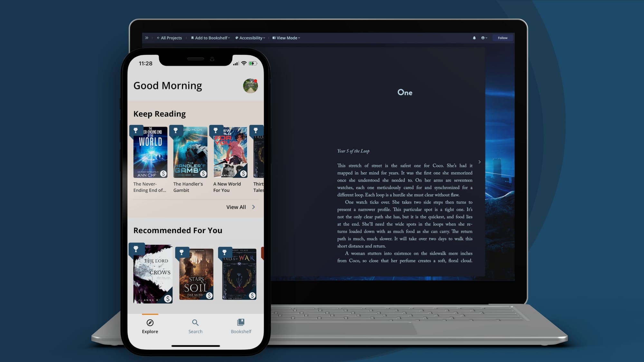Open Add to Bookshelf dropdown

(x=211, y=38)
